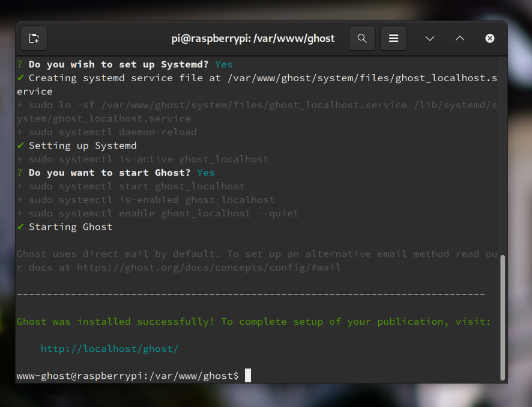The height and width of the screenshot is (407, 532).
Task: Open a new terminal tab
Action: tap(34, 38)
